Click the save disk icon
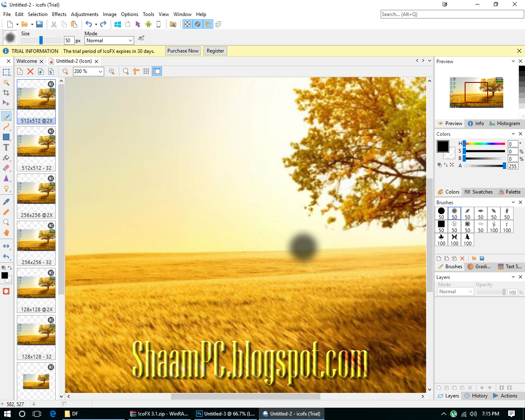Viewport: 525px width, 420px height. coord(39,24)
